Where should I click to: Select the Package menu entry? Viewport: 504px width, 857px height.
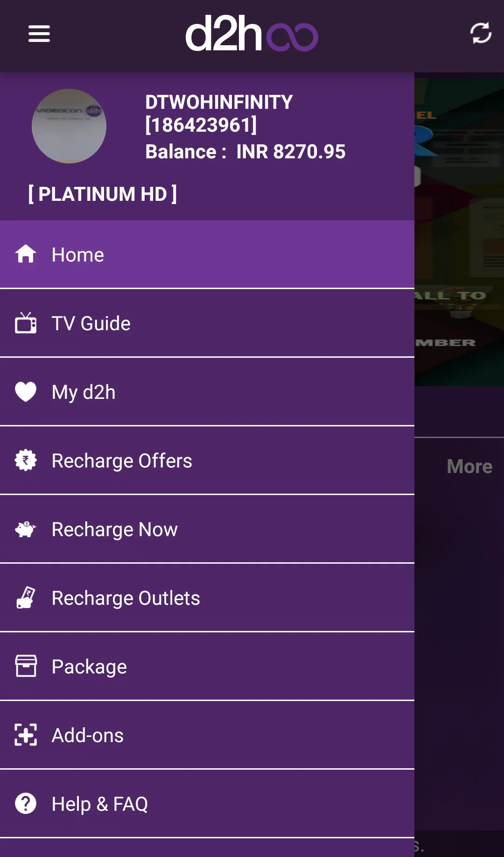(x=89, y=667)
